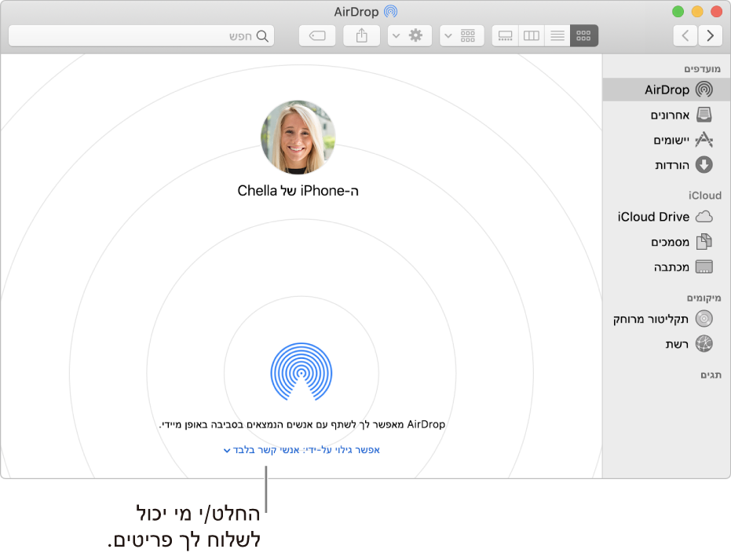Screen dimensions: 731x560
Task: Switch to icon view
Action: tap(583, 36)
